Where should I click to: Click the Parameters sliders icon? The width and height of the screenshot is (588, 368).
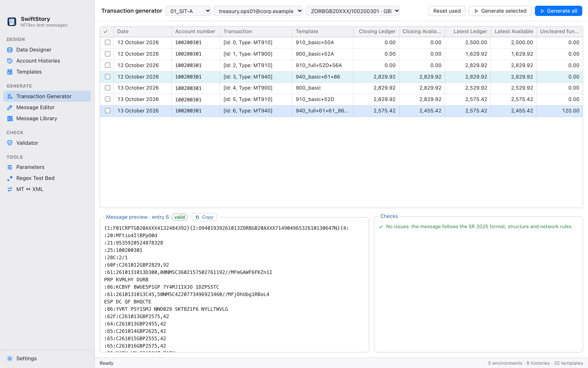tap(10, 167)
